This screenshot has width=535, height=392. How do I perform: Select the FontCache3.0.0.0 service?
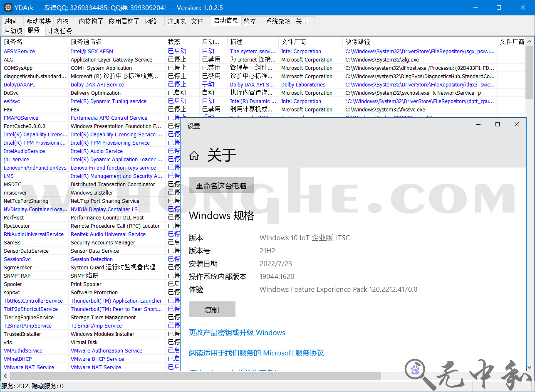point(91,126)
